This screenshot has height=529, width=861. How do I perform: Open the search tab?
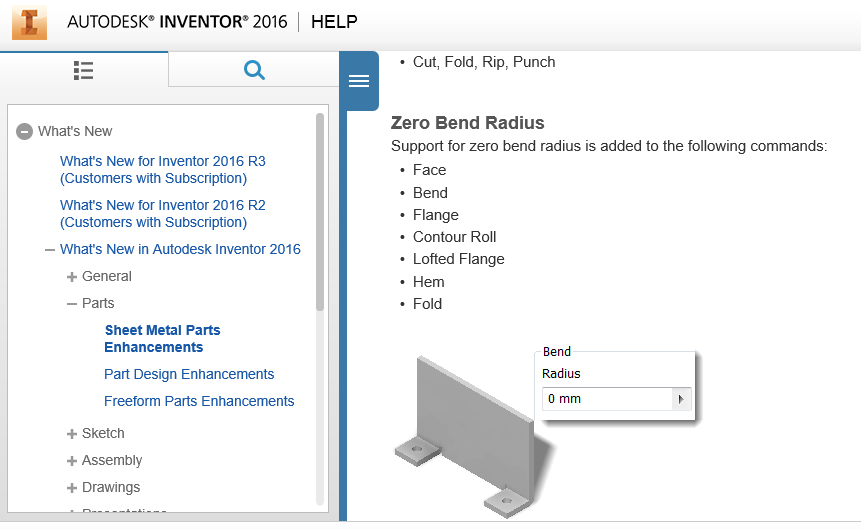coord(254,70)
